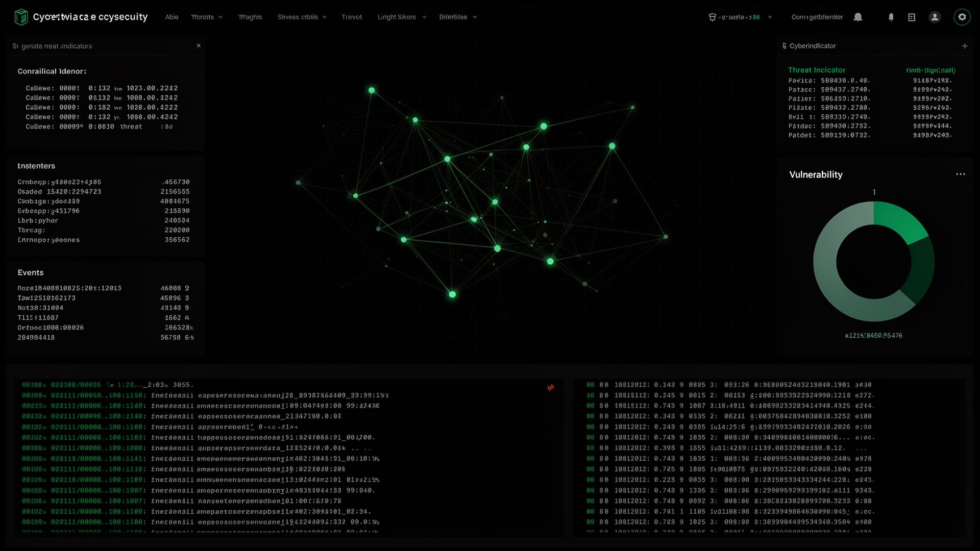Click the small icon before Cyberindicator title
This screenshot has width=980, height=551.
(784, 46)
